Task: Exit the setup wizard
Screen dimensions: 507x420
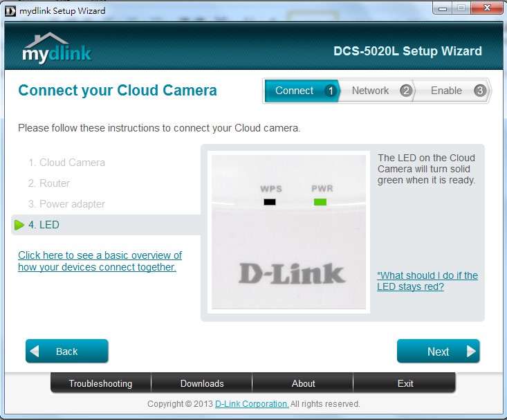Action: (405, 383)
